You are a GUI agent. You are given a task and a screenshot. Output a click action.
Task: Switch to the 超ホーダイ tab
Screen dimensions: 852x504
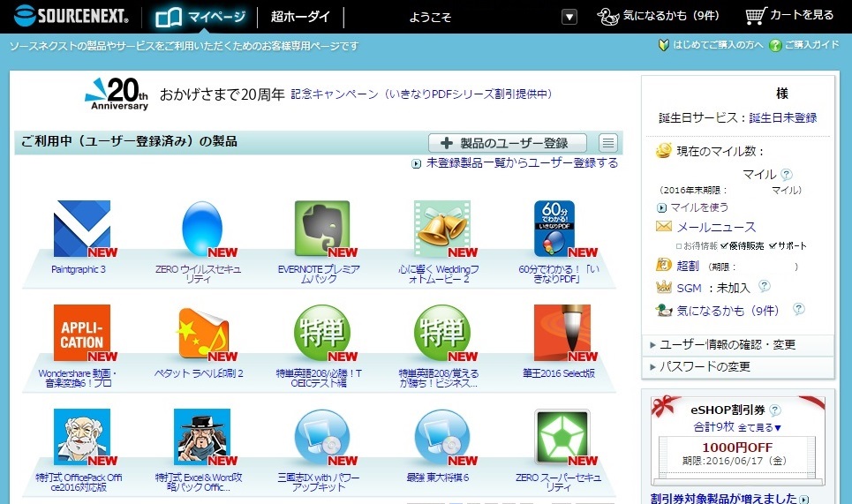[x=300, y=17]
